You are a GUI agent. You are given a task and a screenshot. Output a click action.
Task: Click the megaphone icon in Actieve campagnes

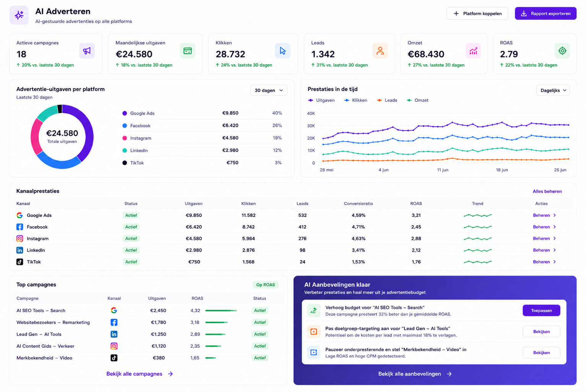tap(87, 51)
